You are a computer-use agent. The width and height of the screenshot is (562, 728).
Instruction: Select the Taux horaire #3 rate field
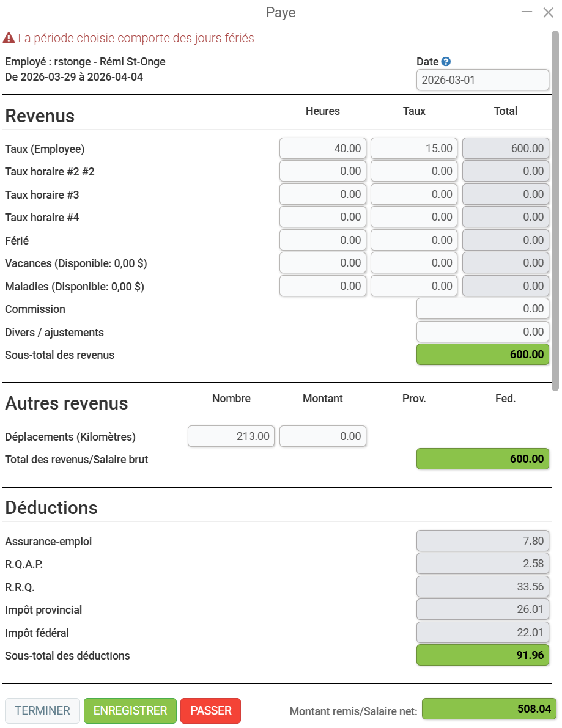coord(414,194)
